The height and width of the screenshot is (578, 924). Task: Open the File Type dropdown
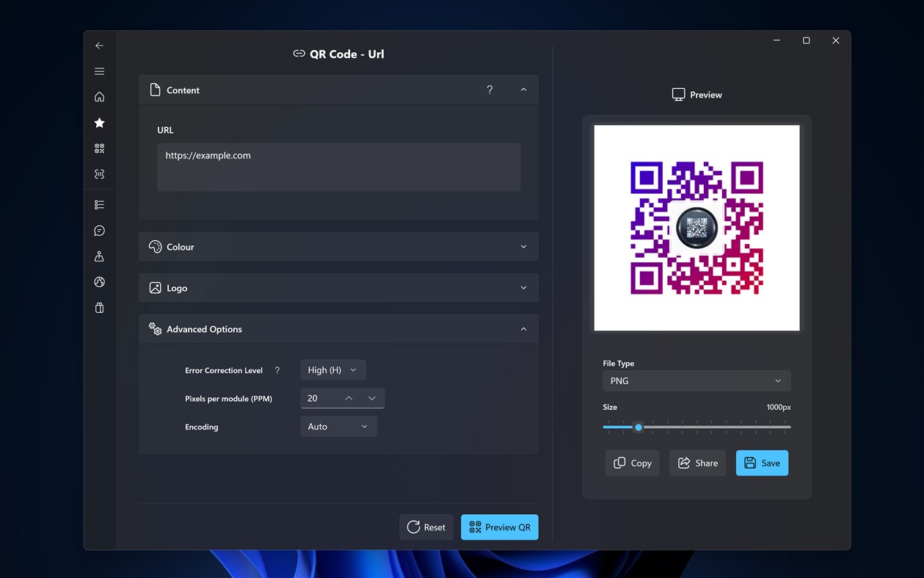click(x=696, y=380)
